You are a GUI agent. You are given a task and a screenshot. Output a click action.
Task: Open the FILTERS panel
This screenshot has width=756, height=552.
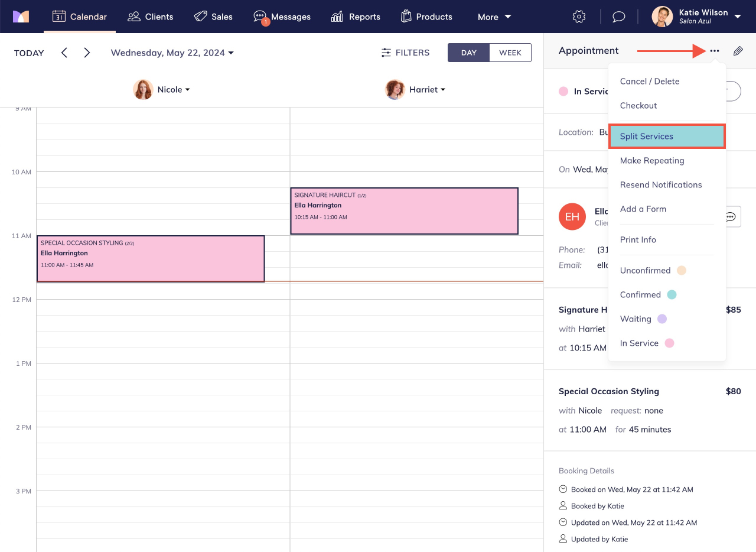tap(405, 52)
